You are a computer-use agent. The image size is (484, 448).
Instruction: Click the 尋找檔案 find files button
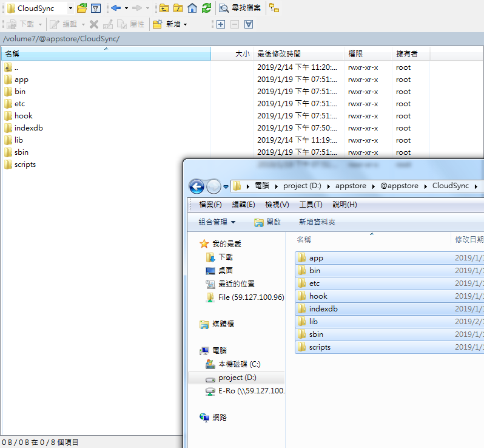pos(240,8)
